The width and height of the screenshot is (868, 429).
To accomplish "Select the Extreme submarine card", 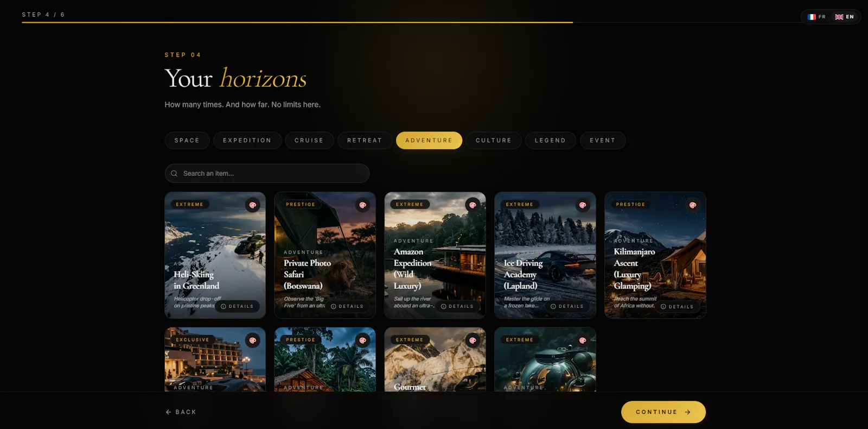I will 545,359.
